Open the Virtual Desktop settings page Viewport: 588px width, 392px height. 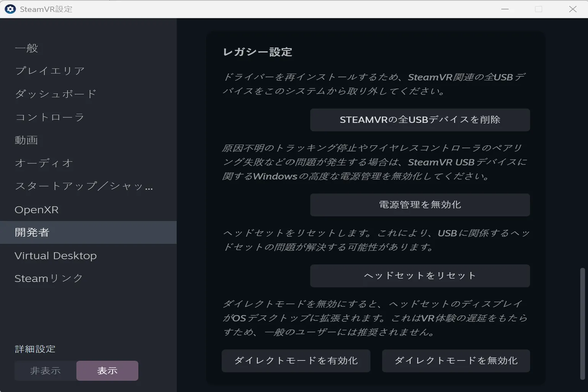pyautogui.click(x=56, y=255)
